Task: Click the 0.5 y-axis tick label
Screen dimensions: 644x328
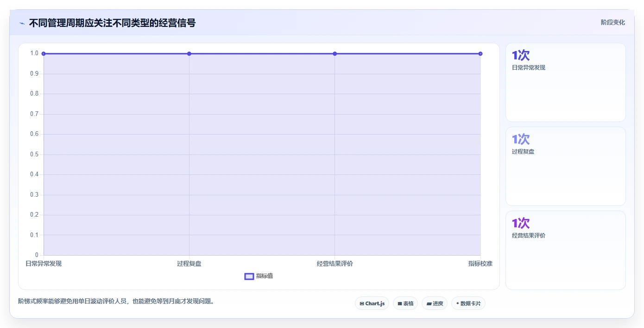Action: [x=34, y=154]
